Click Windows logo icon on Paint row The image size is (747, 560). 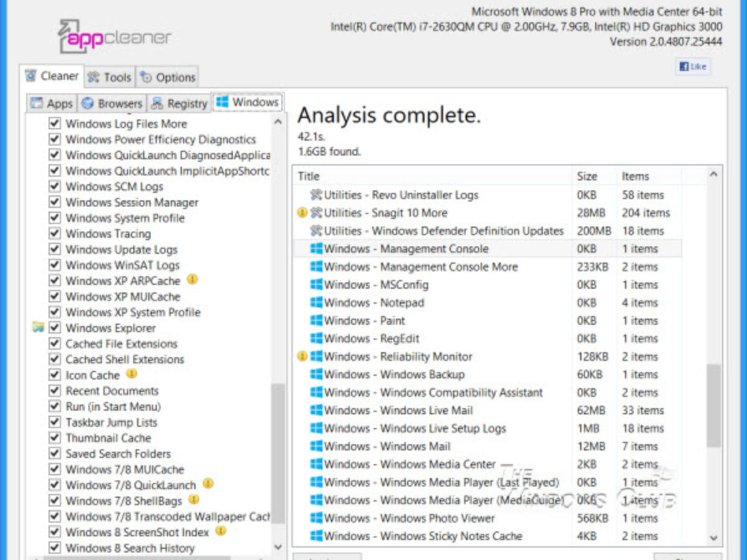tap(316, 320)
